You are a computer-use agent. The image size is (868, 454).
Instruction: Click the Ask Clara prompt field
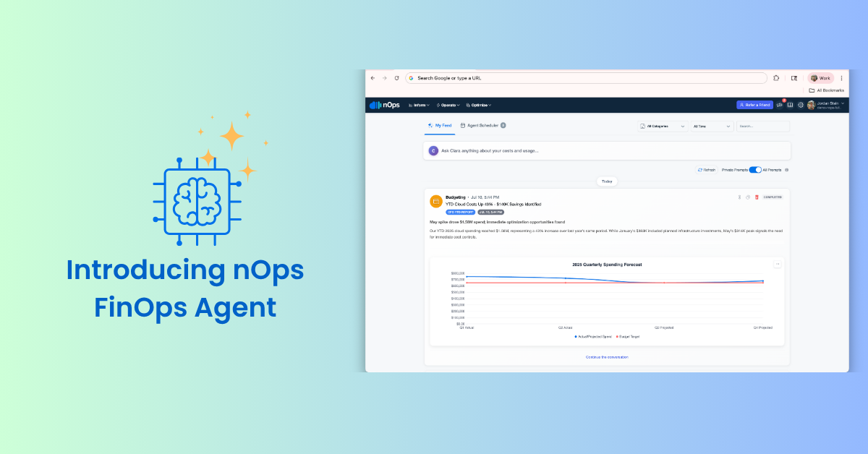point(607,150)
